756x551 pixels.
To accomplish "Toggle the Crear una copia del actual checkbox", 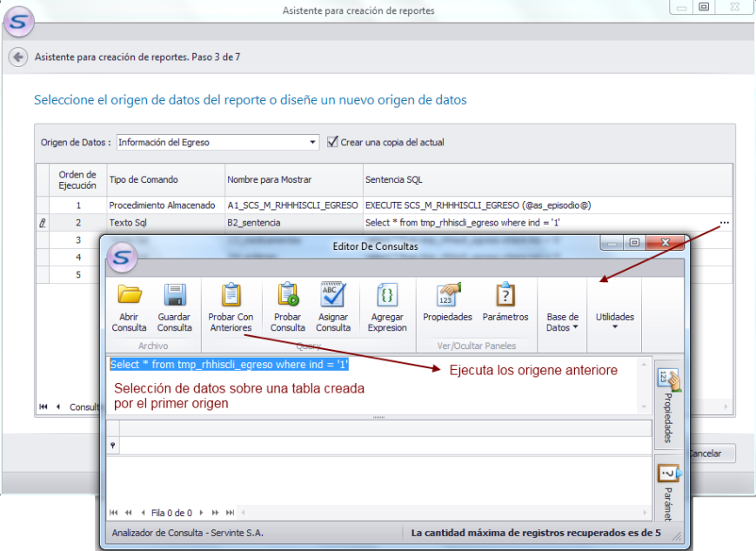I will tap(333, 142).
